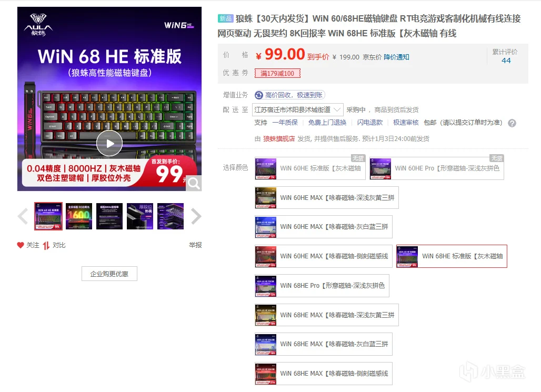Play the product video on main image

point(109,144)
